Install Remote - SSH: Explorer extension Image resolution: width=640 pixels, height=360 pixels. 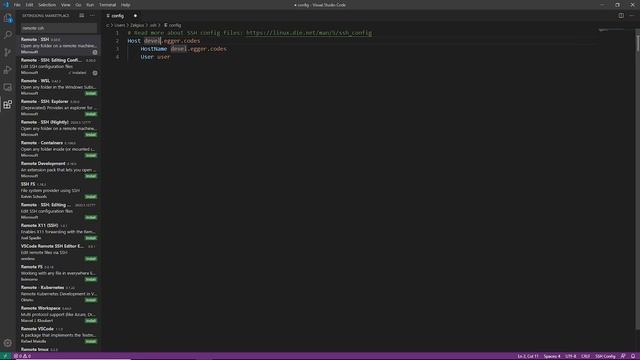pos(91,114)
